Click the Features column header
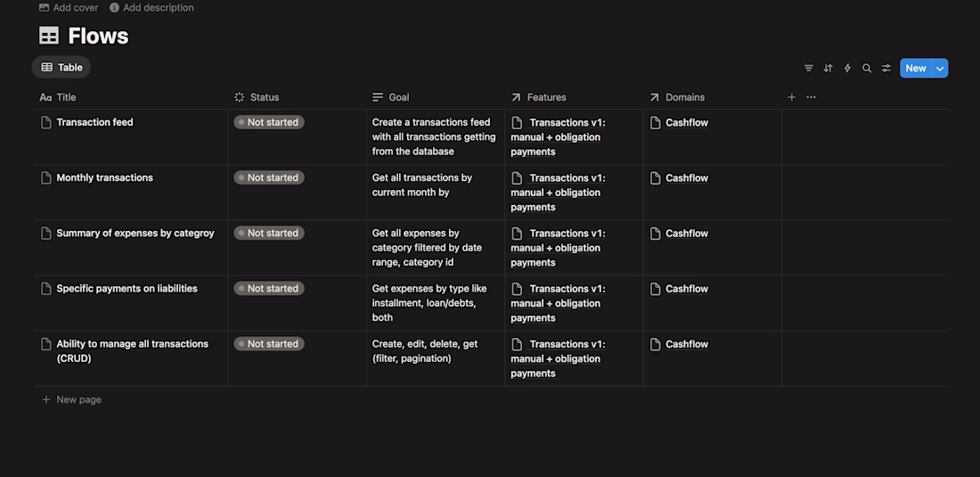The height and width of the screenshot is (477, 980). point(545,97)
